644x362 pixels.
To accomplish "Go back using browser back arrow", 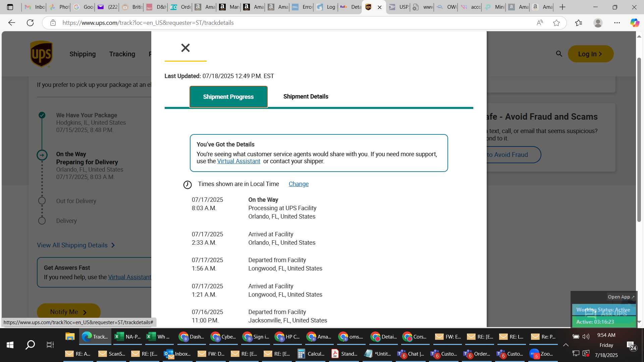I will point(12,23).
